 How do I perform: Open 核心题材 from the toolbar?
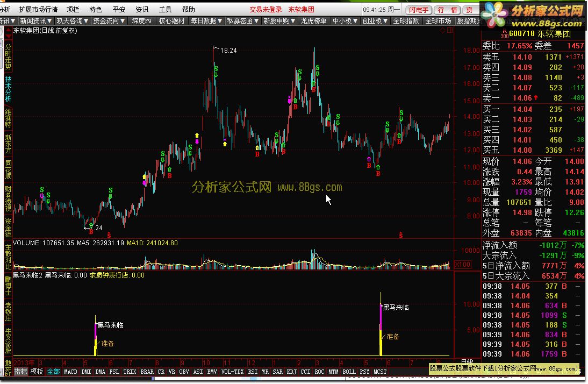point(172,20)
